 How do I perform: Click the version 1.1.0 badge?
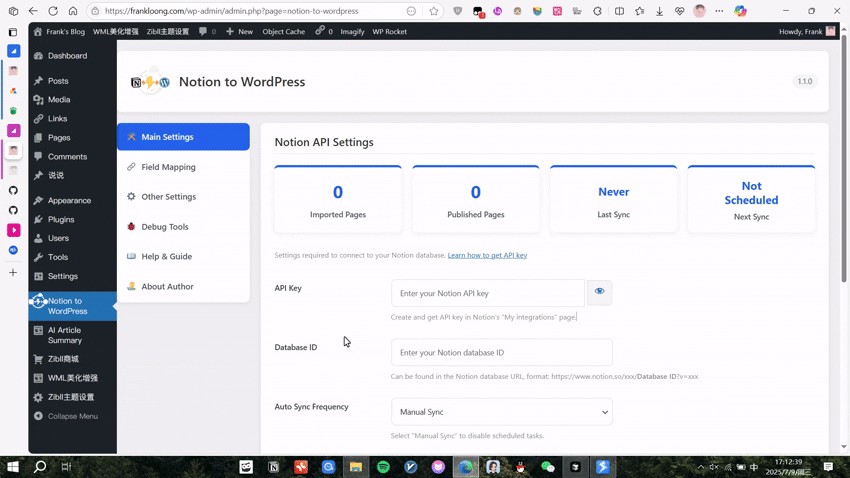[804, 81]
